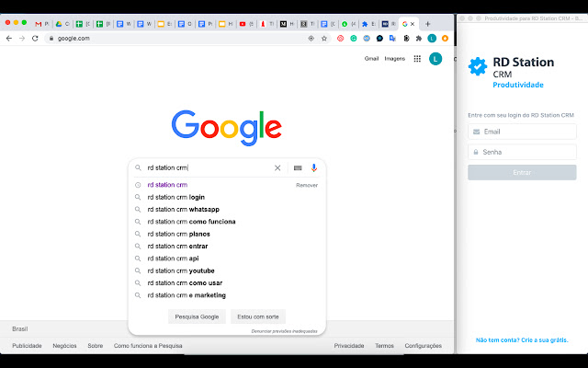
Task: Click the Estou com sorte button
Action: [x=258, y=316]
